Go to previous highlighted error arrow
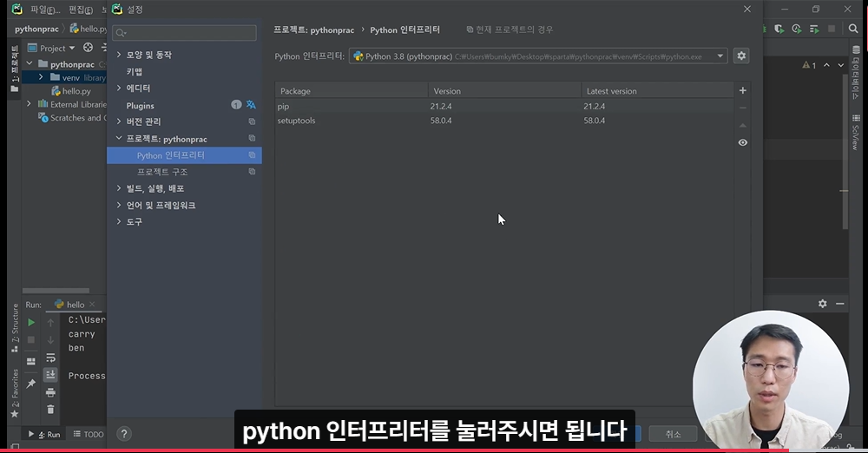This screenshot has width=868, height=453. 826,65
